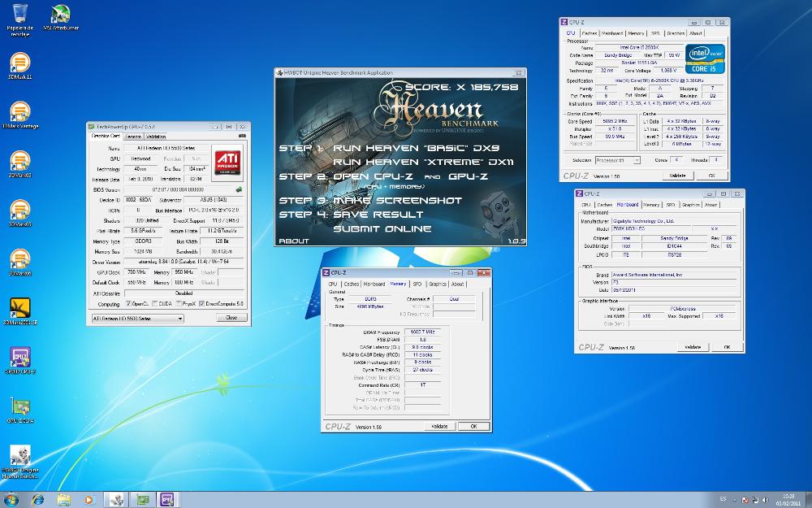The height and width of the screenshot is (508, 812).
Task: Click the Device ID field in GPU-Z
Action: [140, 200]
